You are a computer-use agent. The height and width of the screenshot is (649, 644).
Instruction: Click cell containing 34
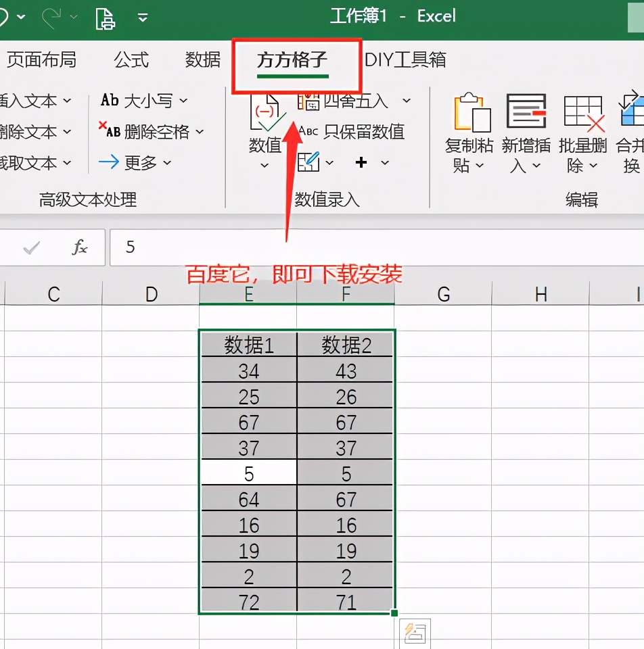[x=248, y=370]
